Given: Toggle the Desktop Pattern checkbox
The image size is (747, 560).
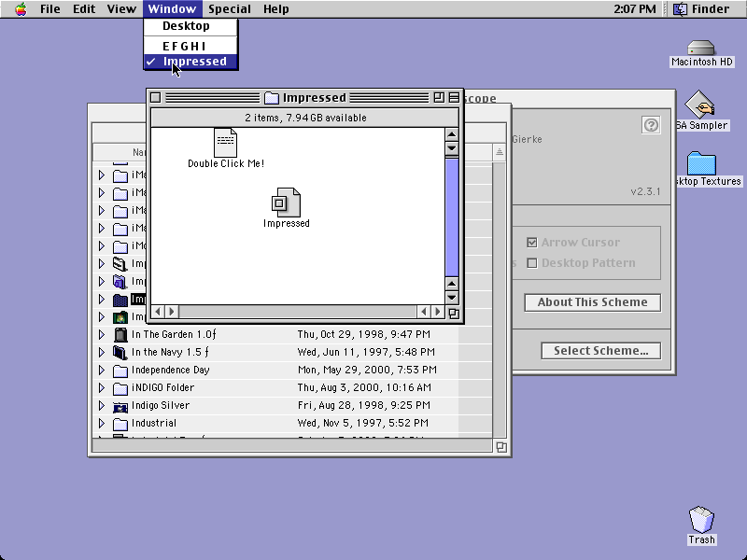Looking at the screenshot, I should (x=532, y=263).
